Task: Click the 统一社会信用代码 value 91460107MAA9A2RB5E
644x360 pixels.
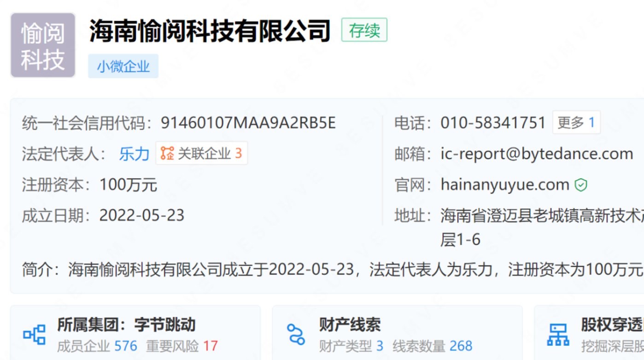Action: click(x=248, y=123)
